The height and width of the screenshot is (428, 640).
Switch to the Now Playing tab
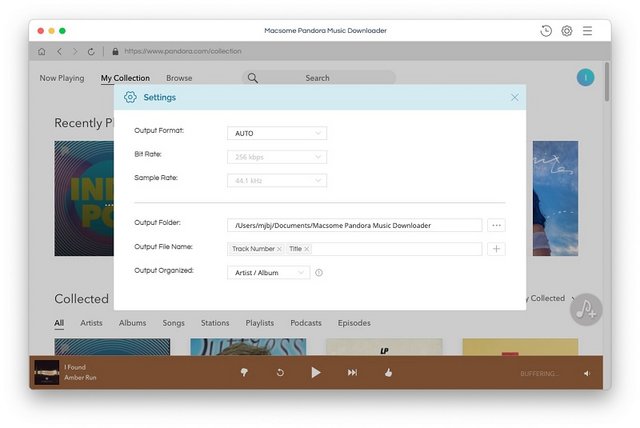[x=62, y=78]
